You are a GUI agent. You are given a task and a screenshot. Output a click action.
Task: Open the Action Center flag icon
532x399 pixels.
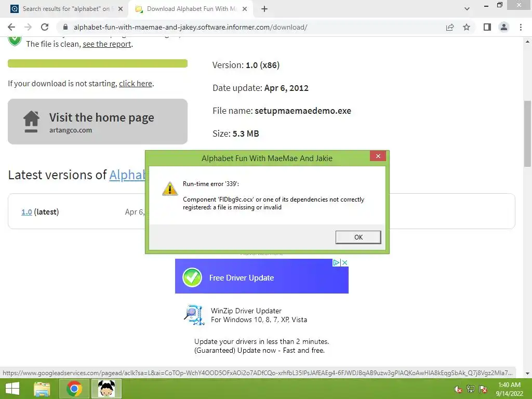click(x=483, y=389)
